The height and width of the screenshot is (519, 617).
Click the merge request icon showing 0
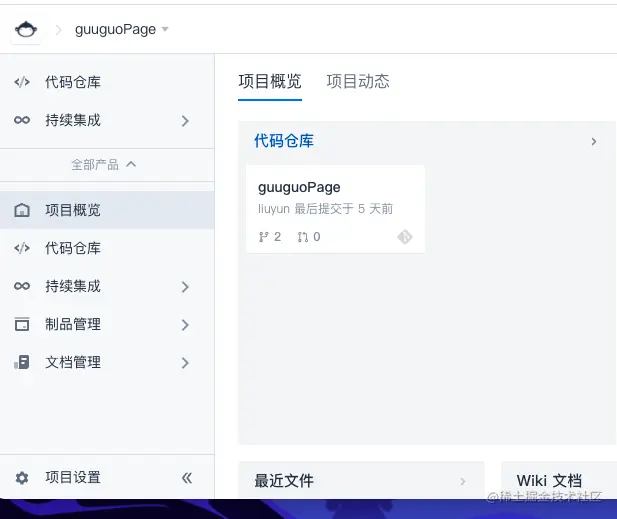(303, 237)
